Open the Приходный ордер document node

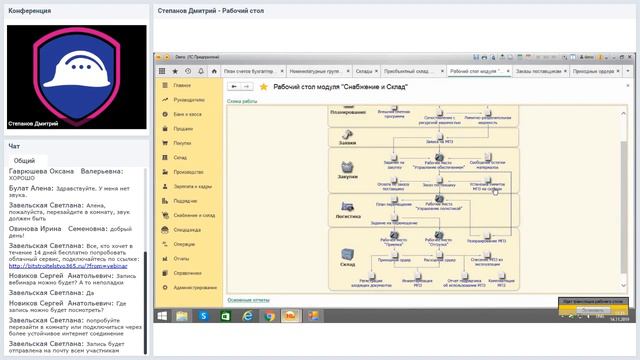tap(394, 257)
